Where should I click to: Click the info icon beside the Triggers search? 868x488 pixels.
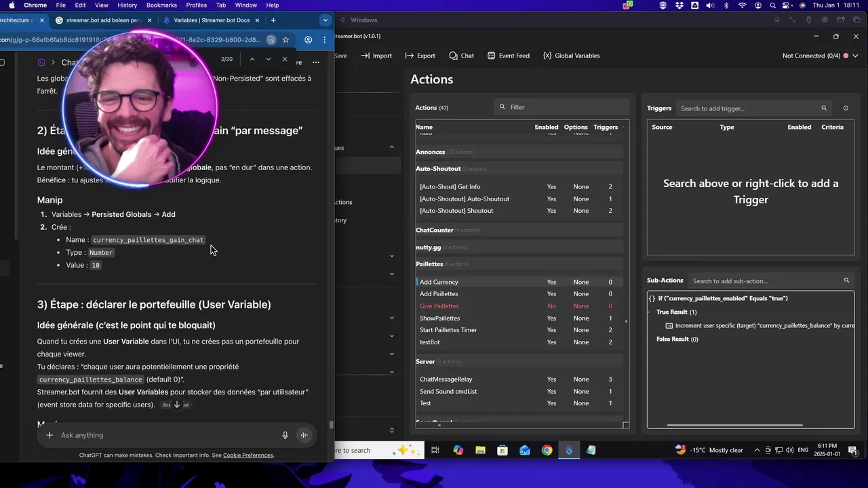pos(846,108)
